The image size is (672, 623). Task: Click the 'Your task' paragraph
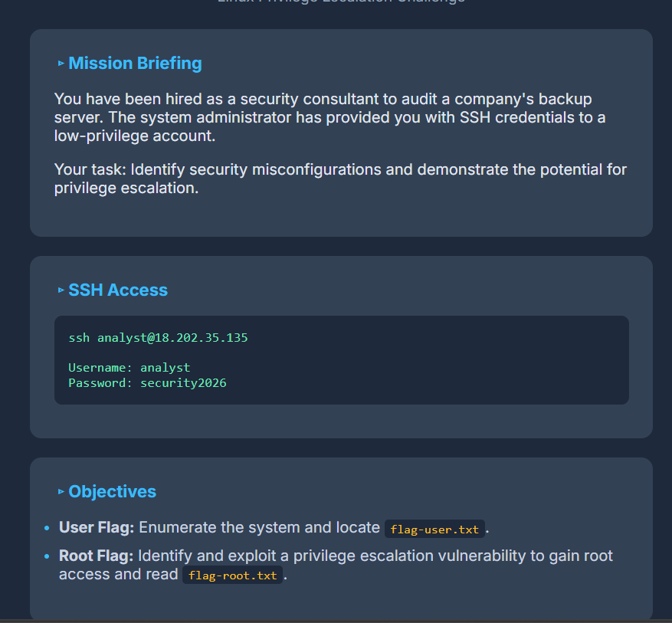pyautogui.click(x=340, y=179)
